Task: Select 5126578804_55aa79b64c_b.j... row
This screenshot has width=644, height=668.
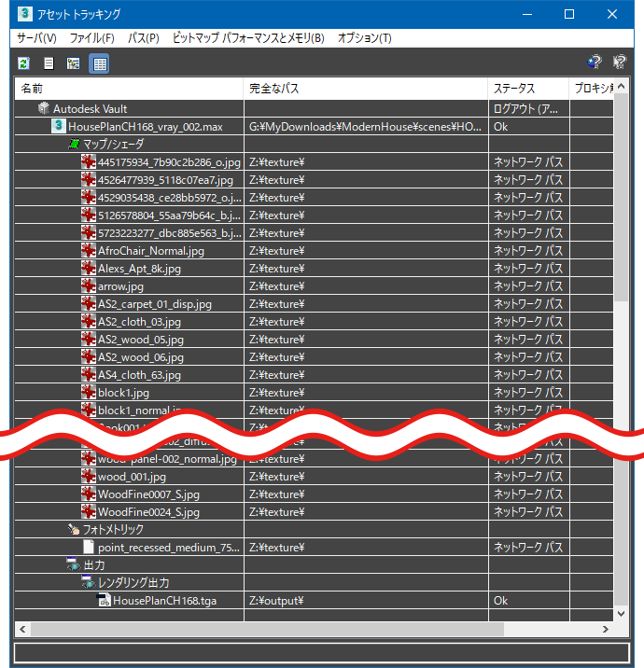Action: pos(315,216)
